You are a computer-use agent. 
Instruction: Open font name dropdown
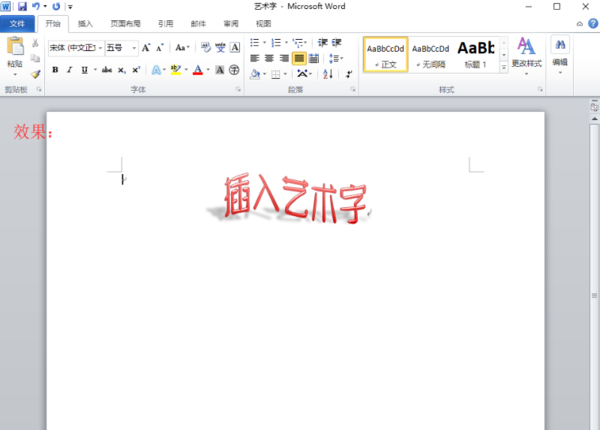(100, 48)
